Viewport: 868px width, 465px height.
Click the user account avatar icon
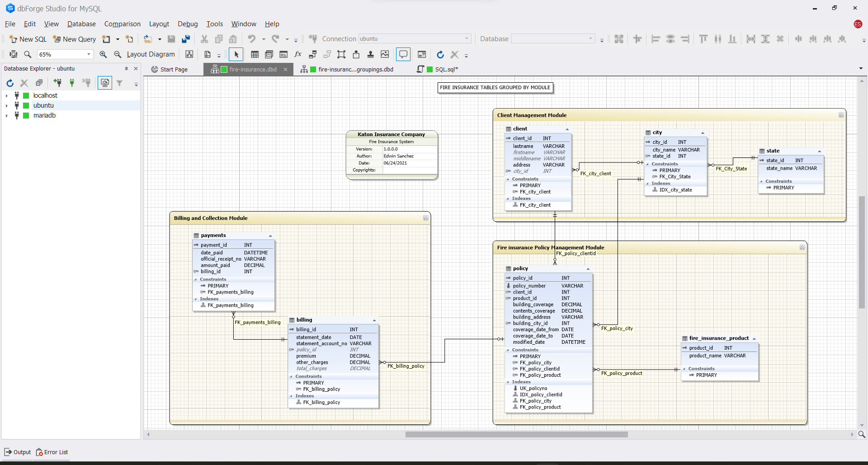coord(858,24)
